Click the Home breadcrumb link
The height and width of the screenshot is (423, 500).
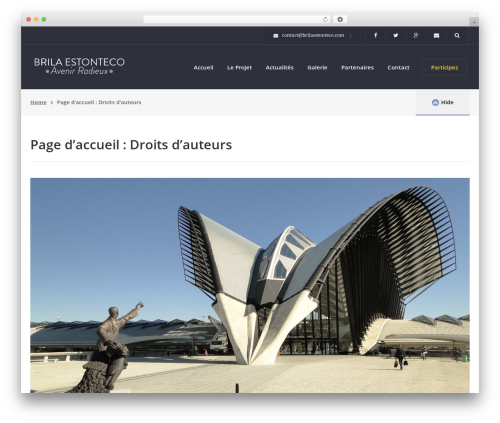pyautogui.click(x=38, y=102)
